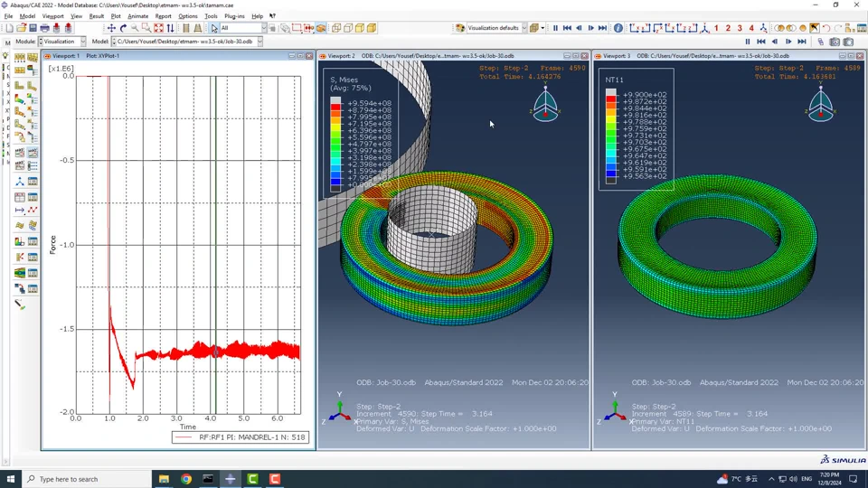Apply saved user view 3
Screen dimensions: 868x488
[740, 28]
